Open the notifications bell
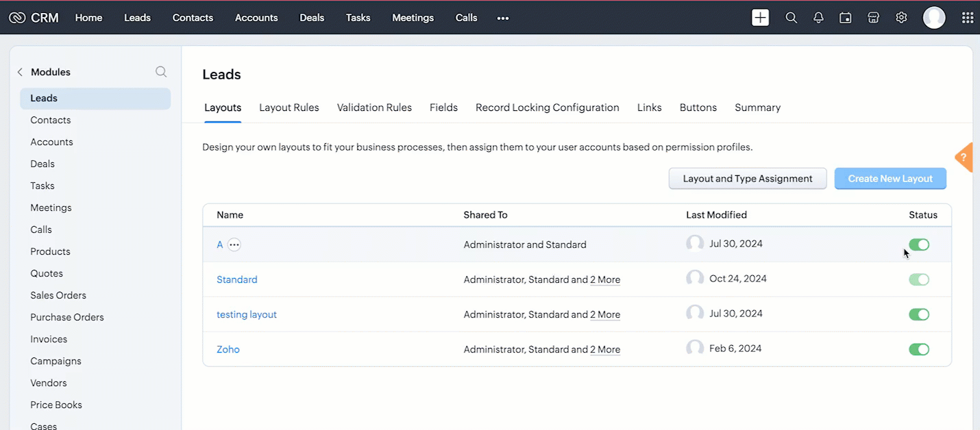Viewport: 980px width, 430px height. click(818, 18)
